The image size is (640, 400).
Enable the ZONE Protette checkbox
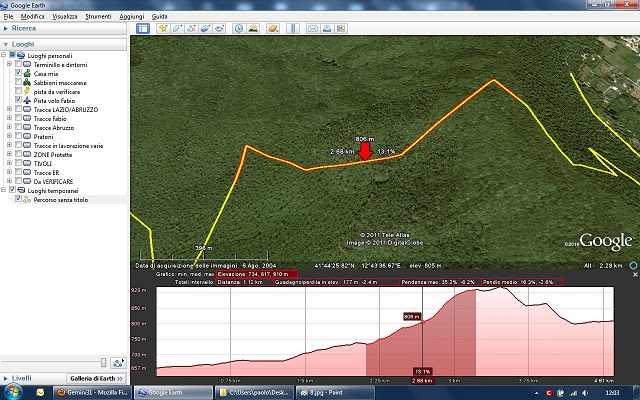[18, 154]
